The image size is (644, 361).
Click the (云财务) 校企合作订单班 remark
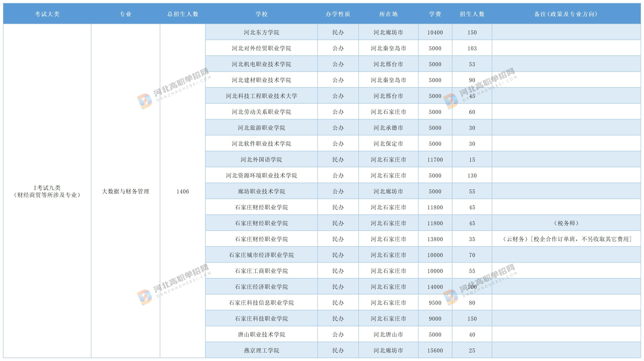(x=566, y=239)
